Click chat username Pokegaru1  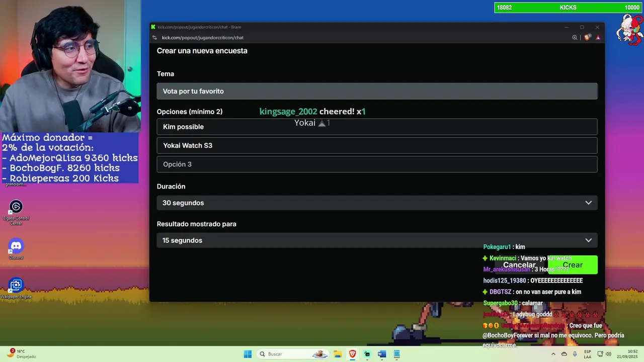tap(497, 247)
